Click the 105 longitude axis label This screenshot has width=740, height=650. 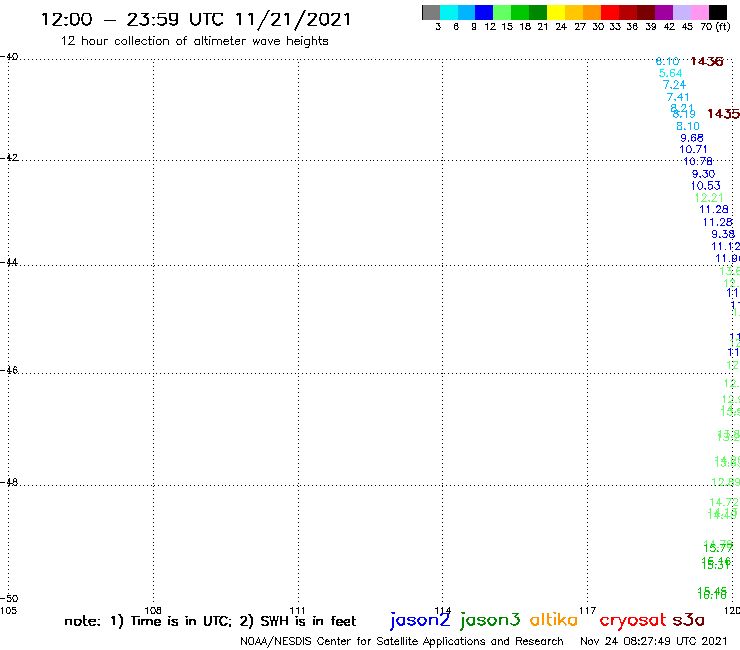point(8,610)
